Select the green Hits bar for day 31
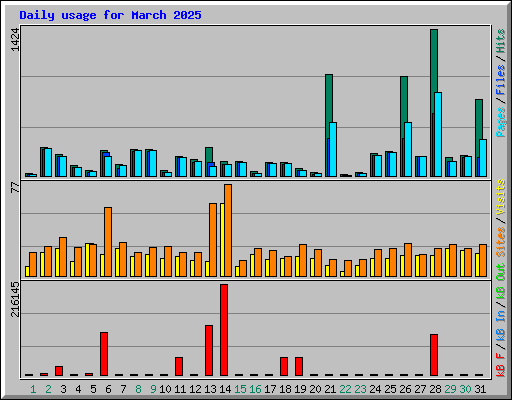 point(479,119)
